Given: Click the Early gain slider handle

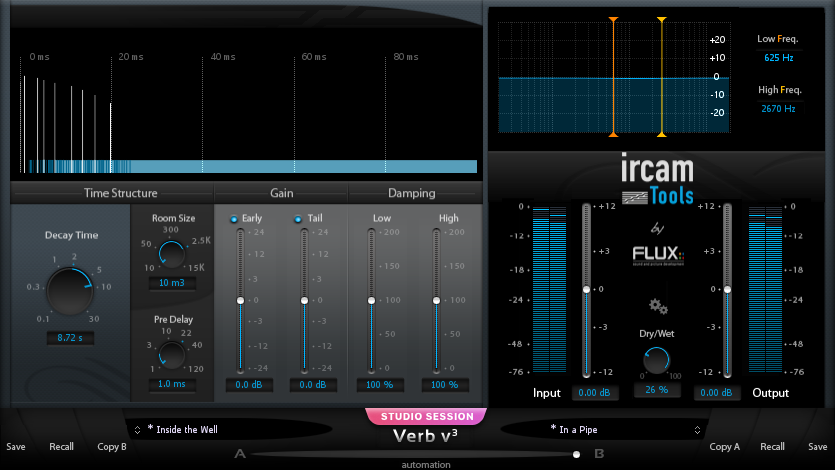Looking at the screenshot, I should (x=240, y=301).
